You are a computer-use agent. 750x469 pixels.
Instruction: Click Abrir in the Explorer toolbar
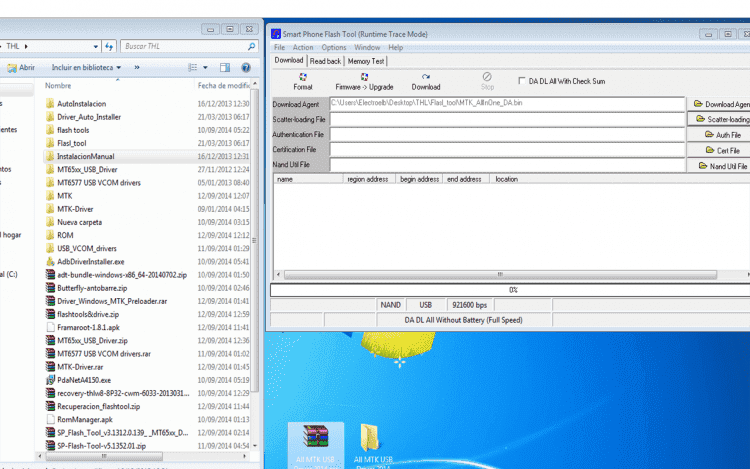(x=22, y=67)
